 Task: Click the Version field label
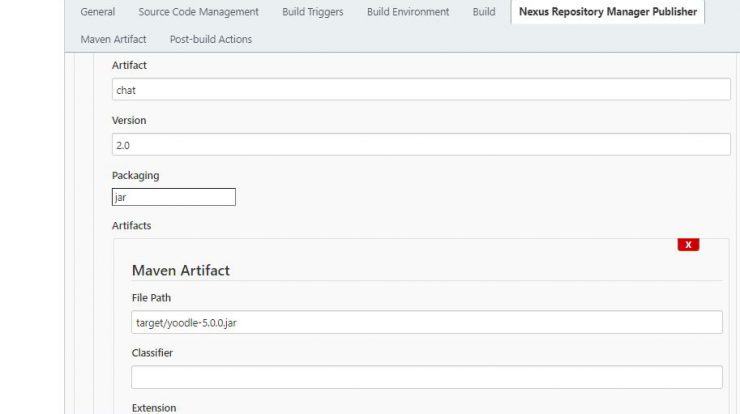click(129, 120)
